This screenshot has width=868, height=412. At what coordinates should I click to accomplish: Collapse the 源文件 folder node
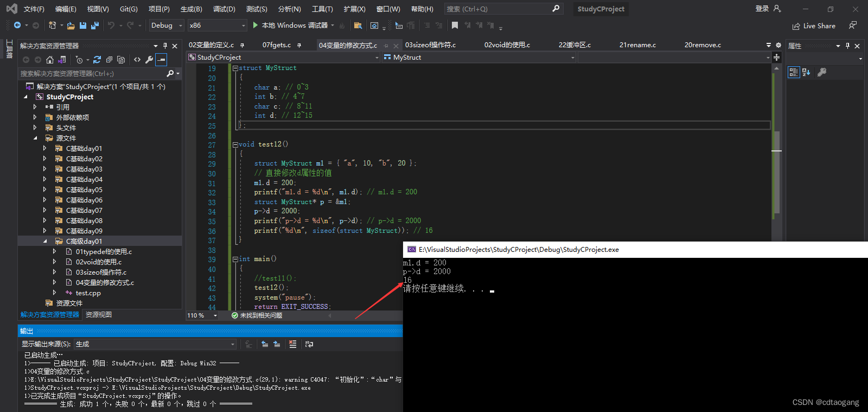click(x=35, y=138)
